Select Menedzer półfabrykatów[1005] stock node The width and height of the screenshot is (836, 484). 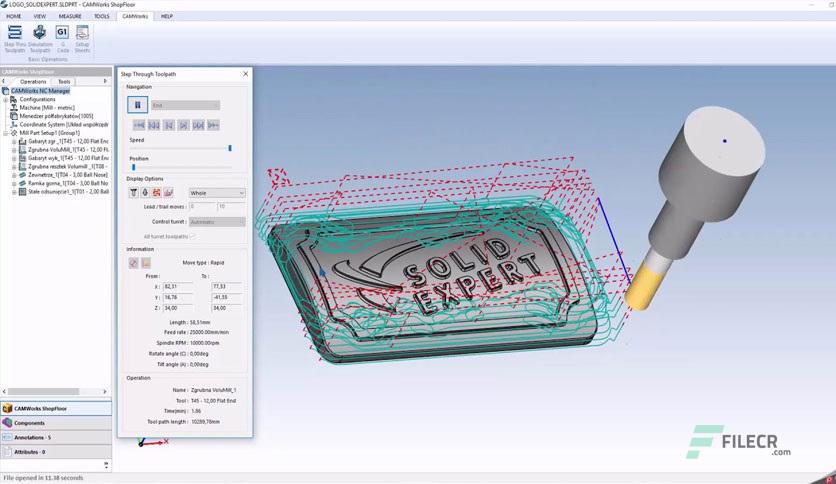point(57,116)
